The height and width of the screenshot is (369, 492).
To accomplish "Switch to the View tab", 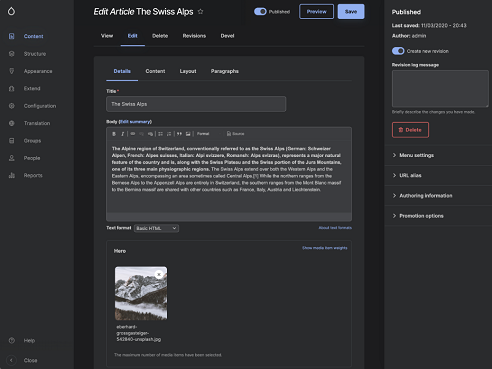I will click(107, 36).
